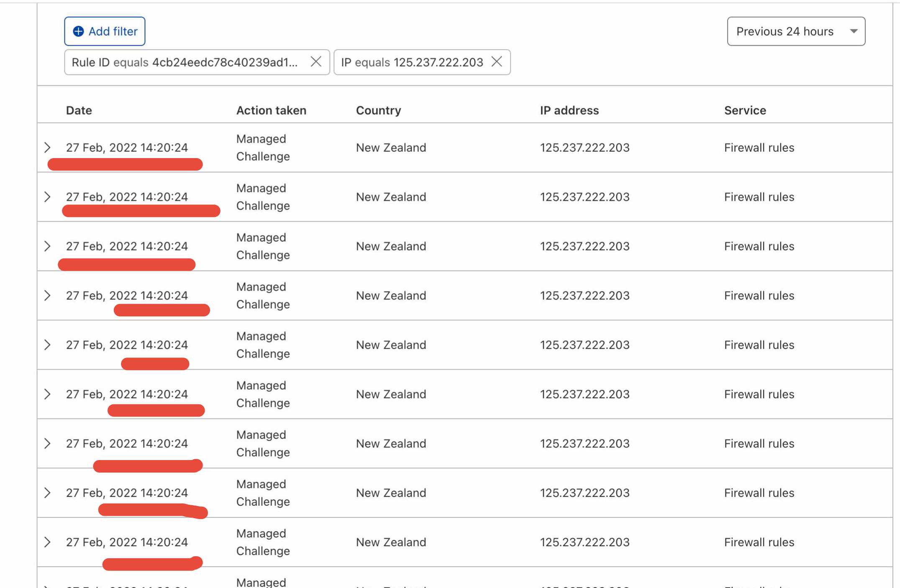
Task: Expand the seventh event row chevron
Action: 47,444
